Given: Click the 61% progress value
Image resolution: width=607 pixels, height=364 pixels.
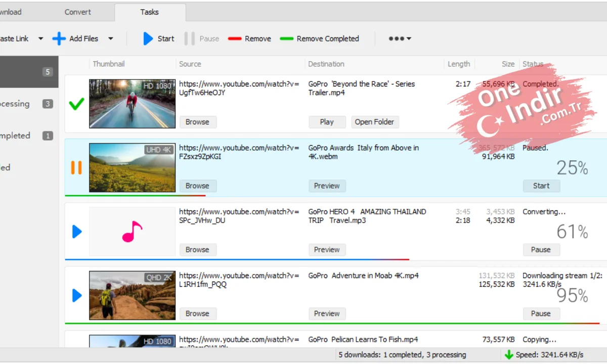Looking at the screenshot, I should coord(572,232).
